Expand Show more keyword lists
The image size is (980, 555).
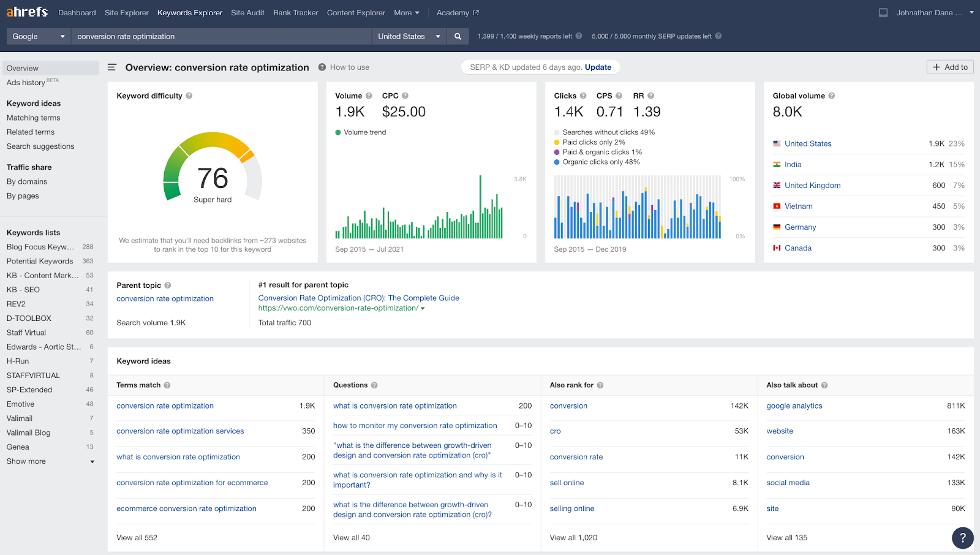pos(50,461)
